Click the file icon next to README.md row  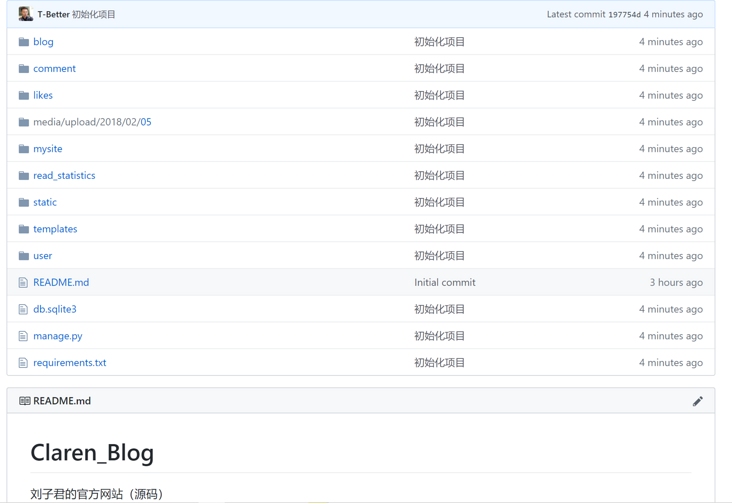23,283
